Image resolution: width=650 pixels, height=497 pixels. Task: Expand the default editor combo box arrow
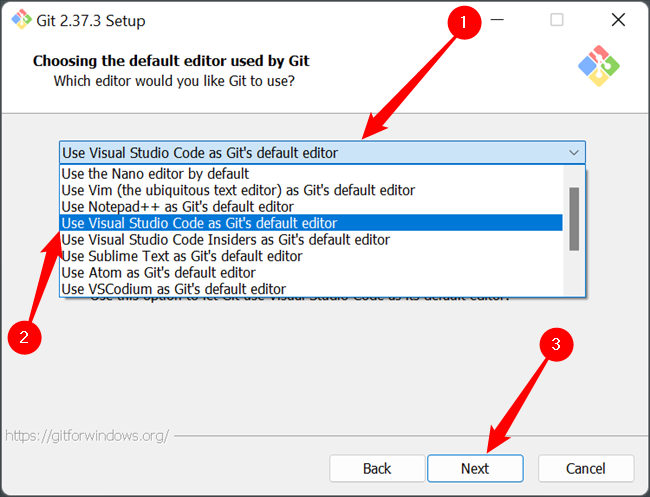coord(573,153)
